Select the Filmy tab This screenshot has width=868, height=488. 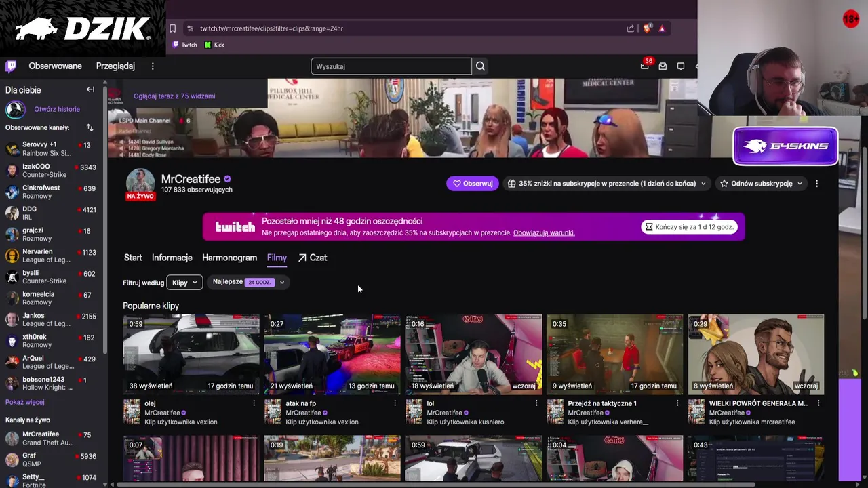pos(277,258)
